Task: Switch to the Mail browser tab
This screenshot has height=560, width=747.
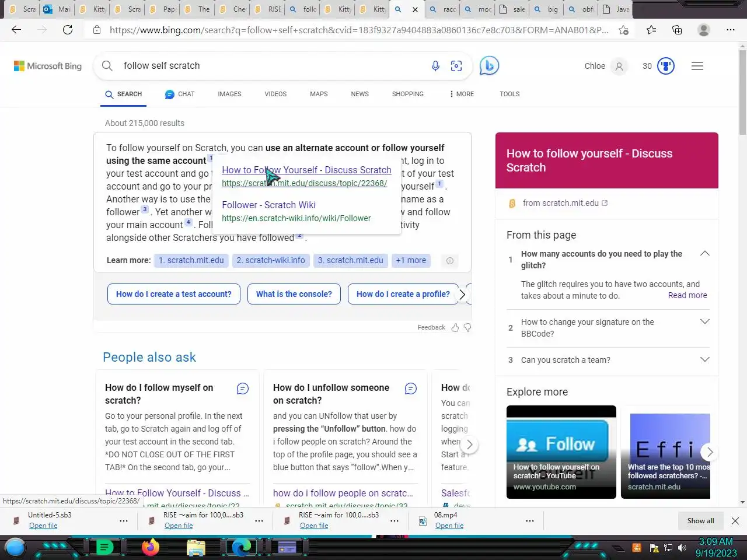Action: coord(57,9)
